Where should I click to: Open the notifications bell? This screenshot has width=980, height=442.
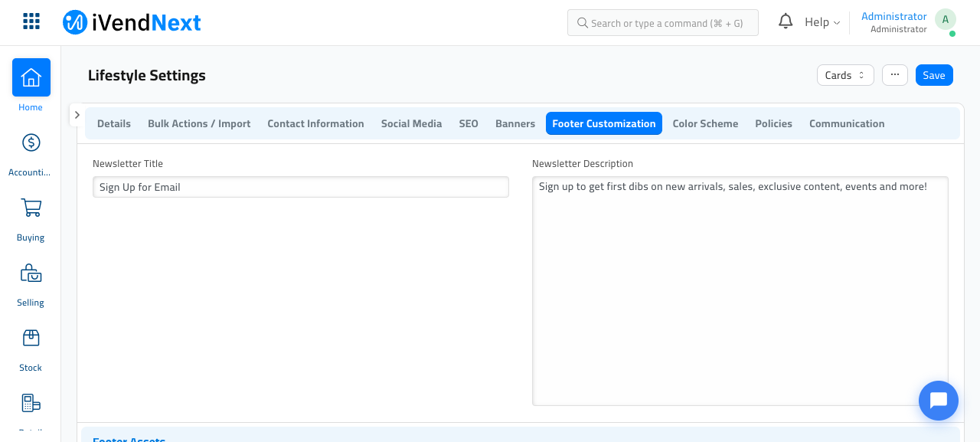(x=786, y=21)
